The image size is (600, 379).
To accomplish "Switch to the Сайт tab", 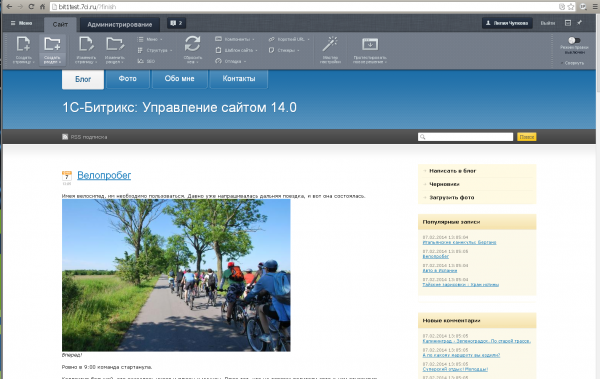I will [x=60, y=25].
